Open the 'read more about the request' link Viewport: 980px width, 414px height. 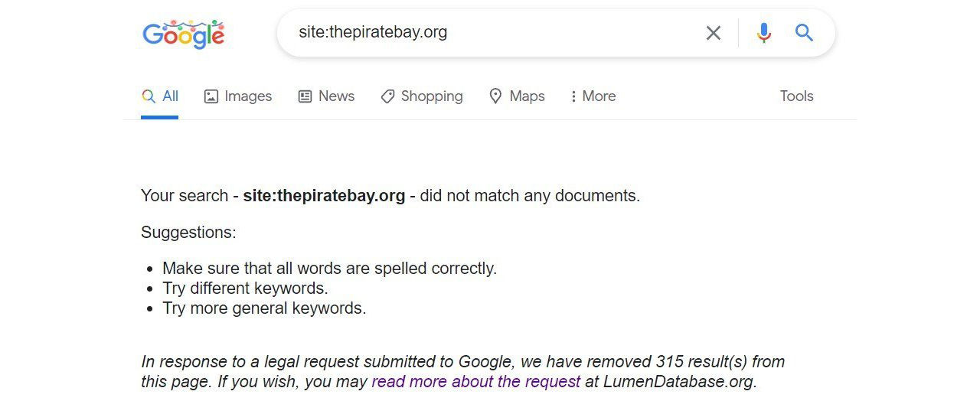point(476,381)
